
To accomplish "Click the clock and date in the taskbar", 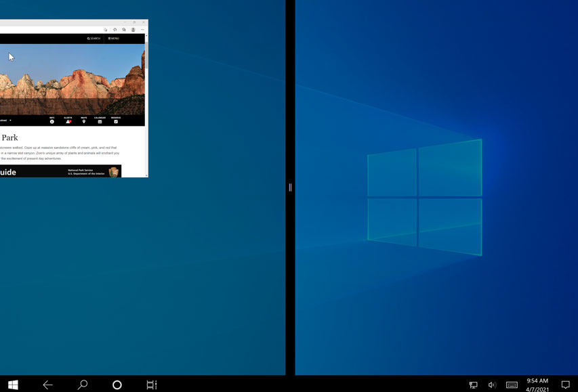I will click(x=536, y=384).
